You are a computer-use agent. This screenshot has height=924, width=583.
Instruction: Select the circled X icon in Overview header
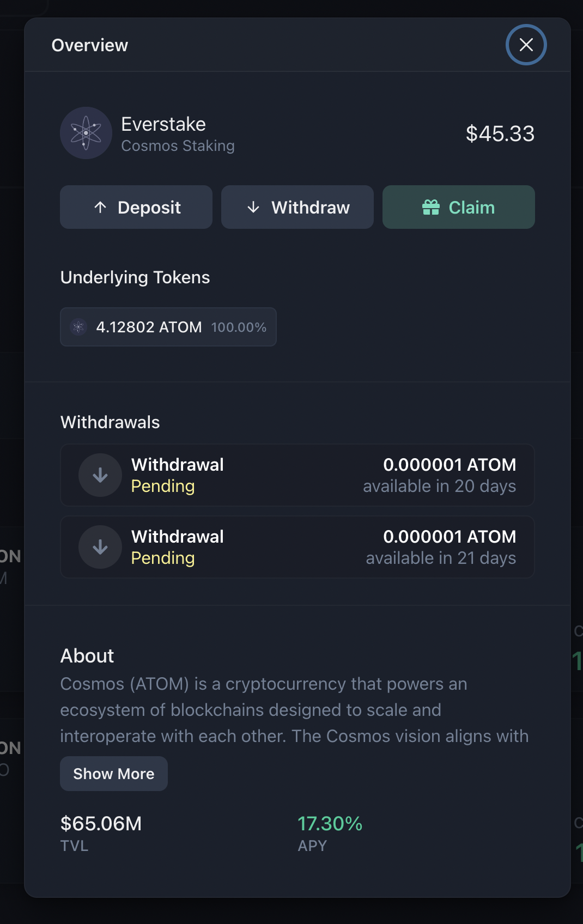[x=526, y=45]
